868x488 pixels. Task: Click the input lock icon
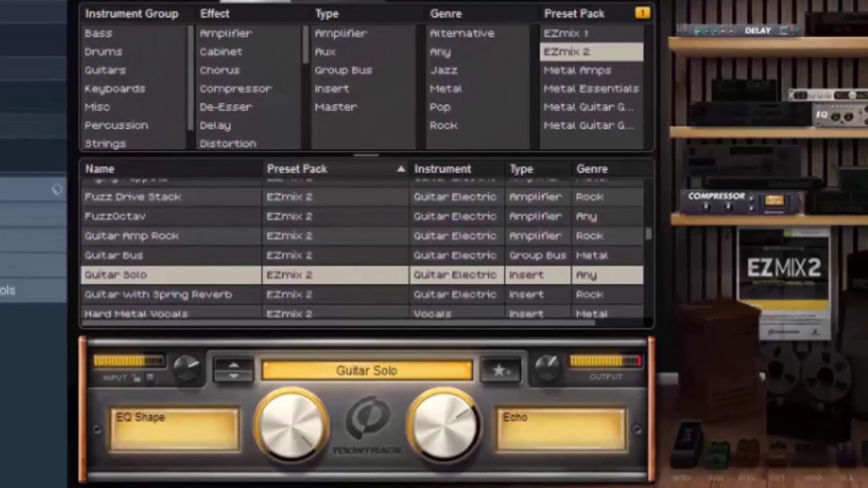click(x=136, y=378)
